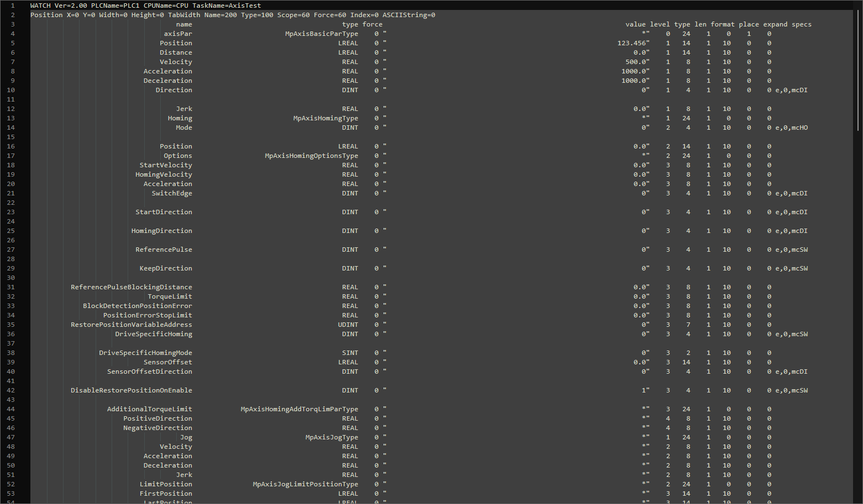
Task: Click line number 43 in the gutter
Action: pos(11,400)
